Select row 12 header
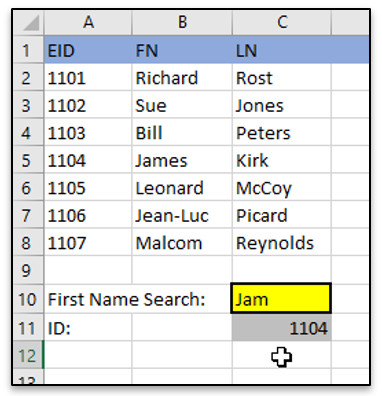This screenshot has height=396, width=382. pyautogui.click(x=28, y=355)
